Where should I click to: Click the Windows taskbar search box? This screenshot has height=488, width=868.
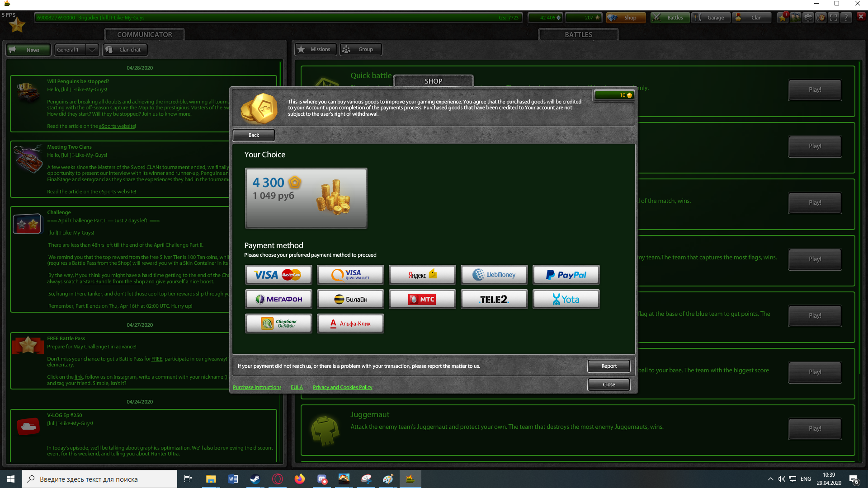coord(99,479)
